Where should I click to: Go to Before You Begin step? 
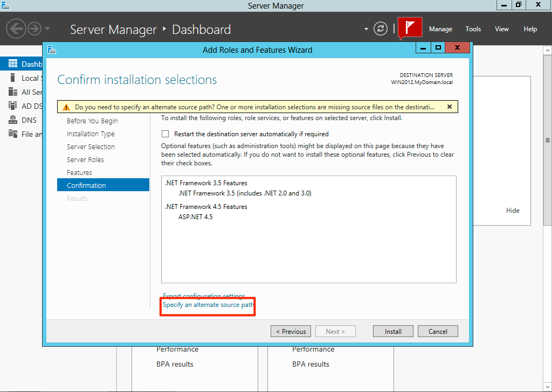click(x=92, y=121)
